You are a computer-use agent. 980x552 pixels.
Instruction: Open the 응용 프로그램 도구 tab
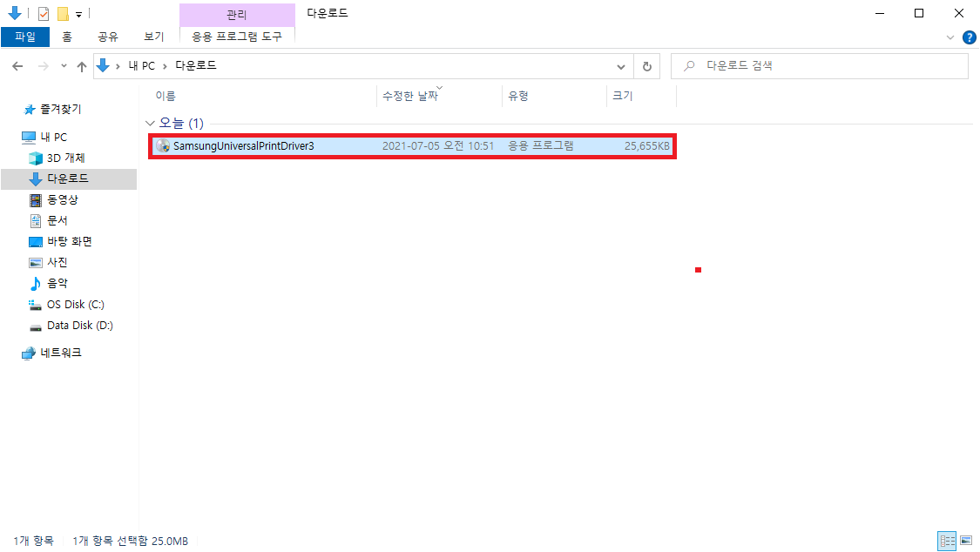coord(237,37)
